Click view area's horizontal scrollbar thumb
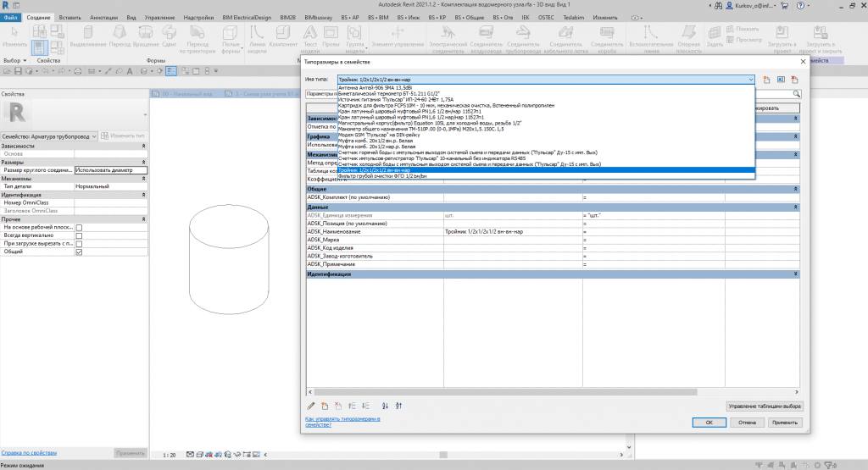Viewport: 868px width, 470px height. [443, 455]
